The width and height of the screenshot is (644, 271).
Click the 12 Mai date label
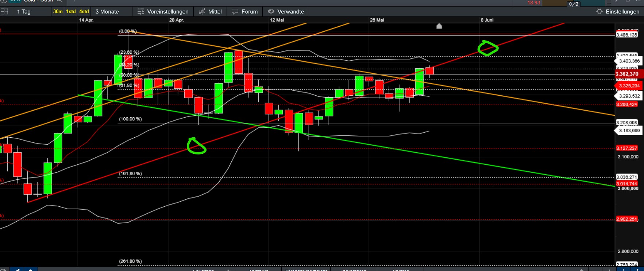point(277,20)
